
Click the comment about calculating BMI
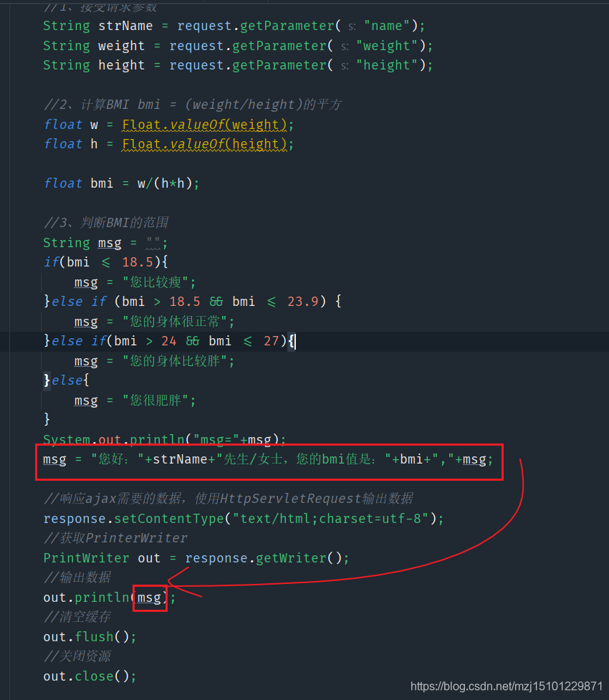point(193,105)
